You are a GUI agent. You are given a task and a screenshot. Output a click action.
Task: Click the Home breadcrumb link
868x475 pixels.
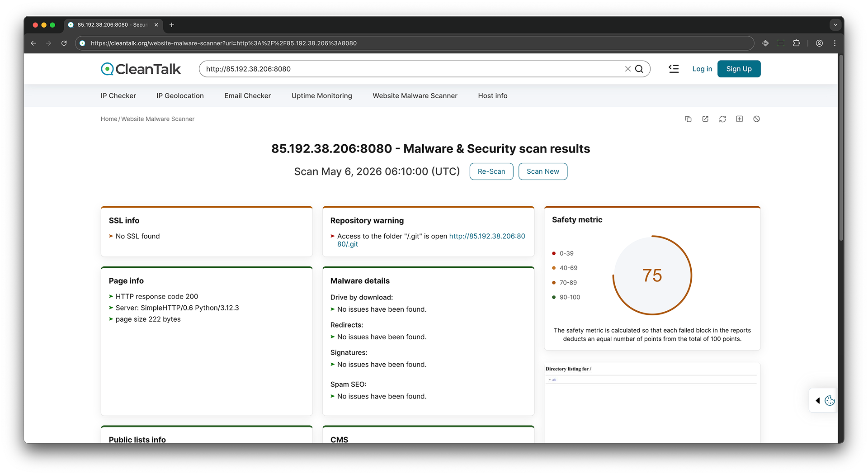(109, 119)
